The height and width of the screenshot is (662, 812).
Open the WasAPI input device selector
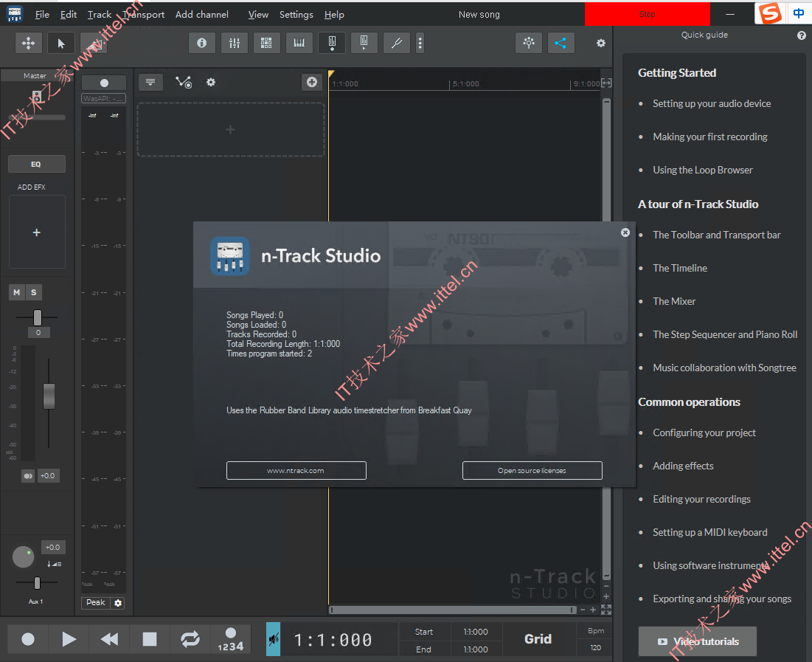[x=103, y=98]
